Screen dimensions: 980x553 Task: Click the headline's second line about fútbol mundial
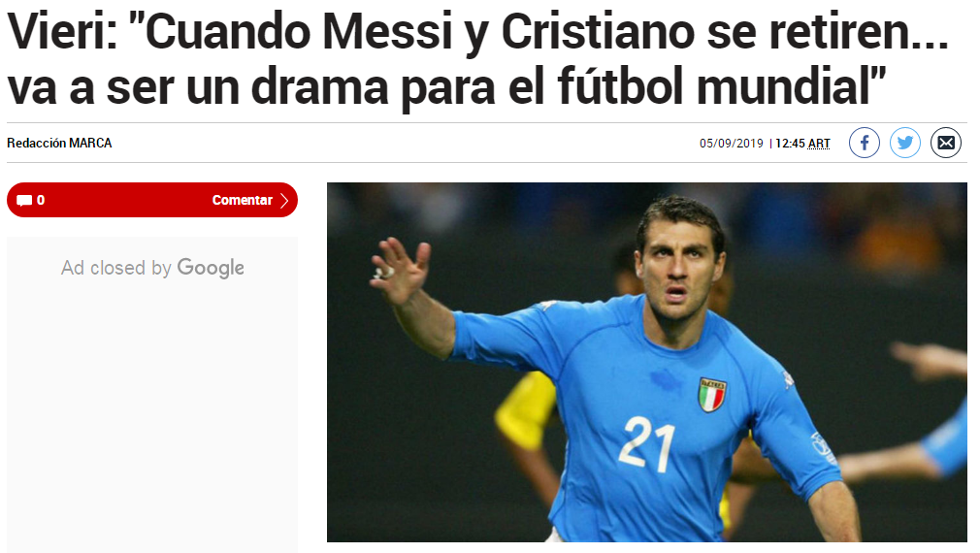coord(447,86)
